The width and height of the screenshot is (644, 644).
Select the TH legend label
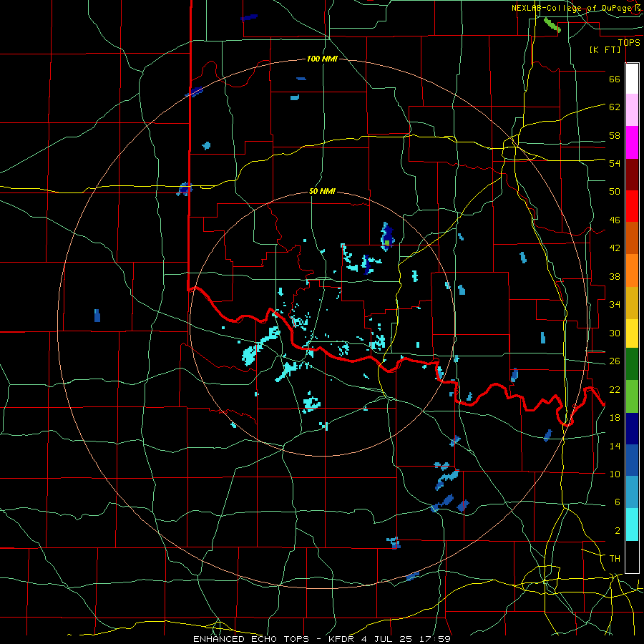click(615, 559)
